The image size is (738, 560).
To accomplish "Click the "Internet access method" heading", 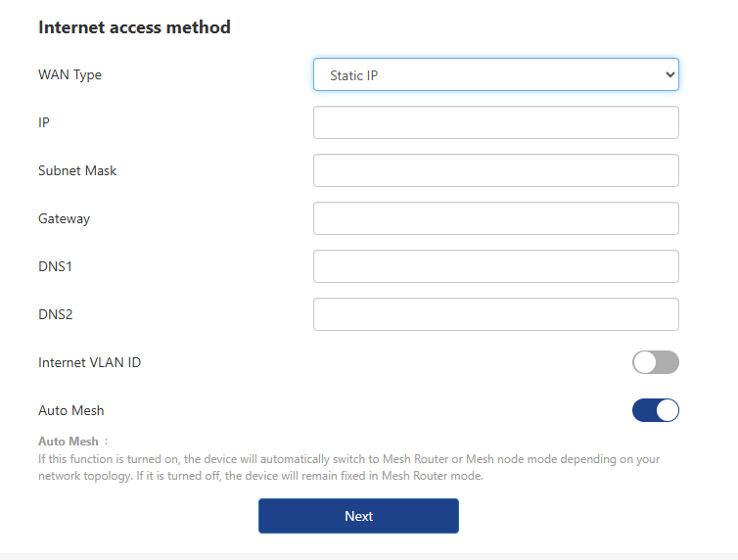I will 134,27.
